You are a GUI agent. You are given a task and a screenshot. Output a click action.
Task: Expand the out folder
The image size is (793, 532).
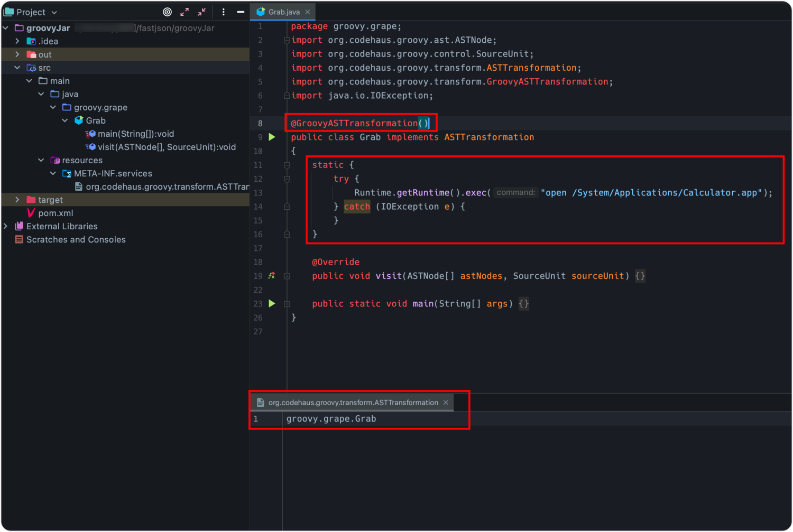tap(17, 54)
